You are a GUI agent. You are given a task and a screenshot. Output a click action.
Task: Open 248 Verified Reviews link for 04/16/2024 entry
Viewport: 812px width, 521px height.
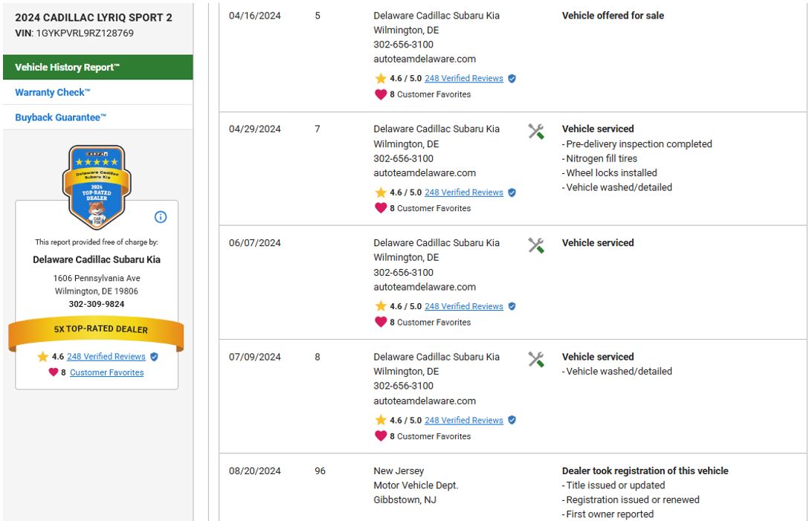point(464,79)
